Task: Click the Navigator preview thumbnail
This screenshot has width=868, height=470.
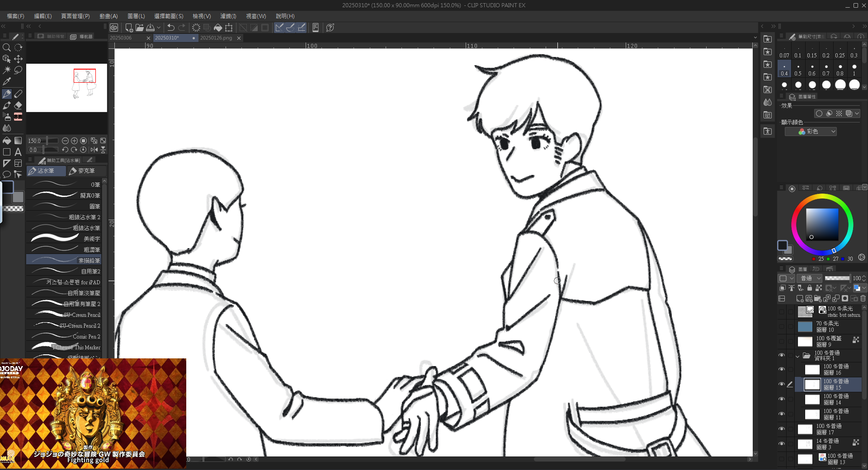Action: (x=66, y=88)
